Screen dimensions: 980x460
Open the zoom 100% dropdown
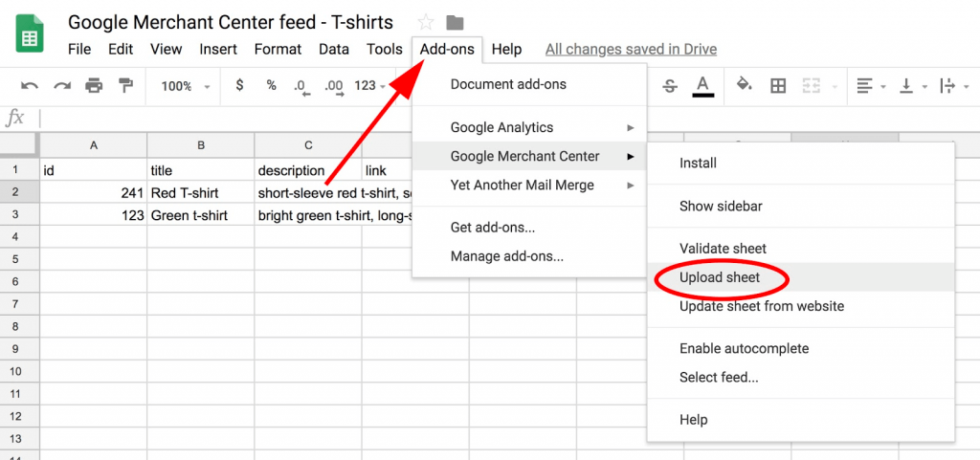(x=186, y=86)
